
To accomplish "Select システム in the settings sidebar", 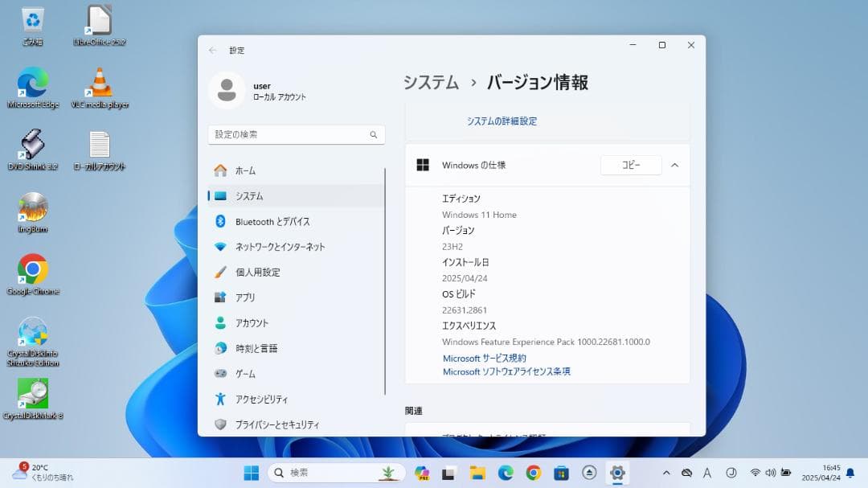I will [296, 196].
